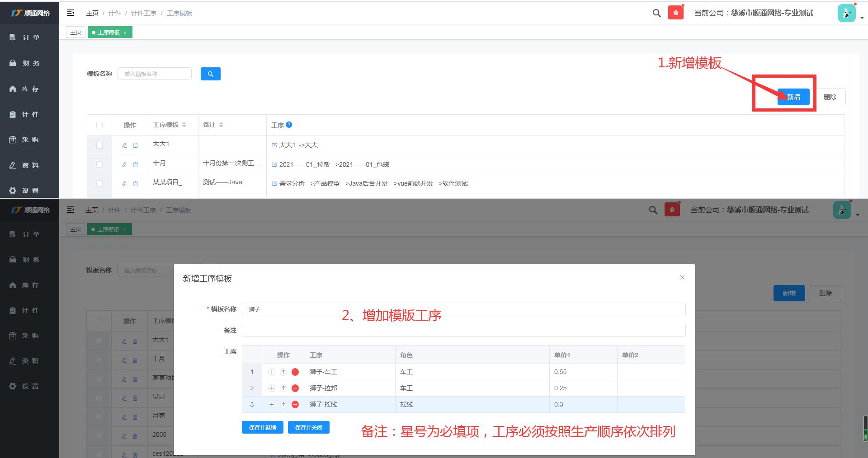The image size is (868, 458).
Task: Select the checkbox for 某某项目 row
Action: point(99,183)
